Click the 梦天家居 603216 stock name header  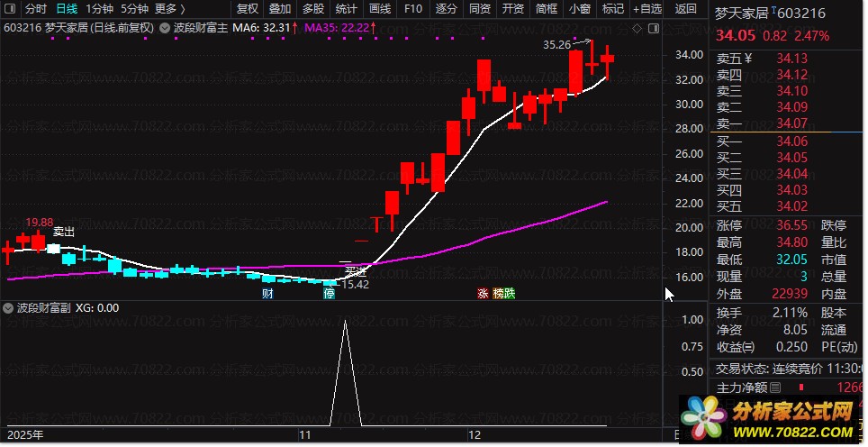770,13
